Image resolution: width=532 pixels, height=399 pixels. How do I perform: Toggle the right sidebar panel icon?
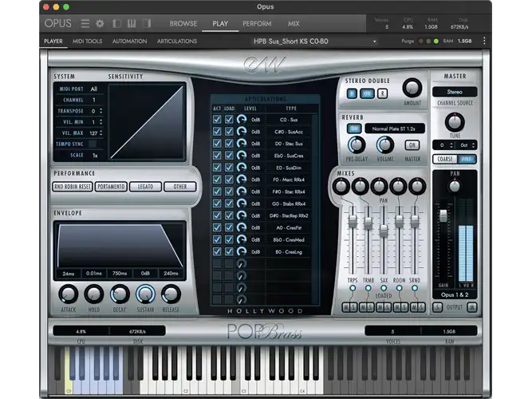pyautogui.click(x=147, y=23)
